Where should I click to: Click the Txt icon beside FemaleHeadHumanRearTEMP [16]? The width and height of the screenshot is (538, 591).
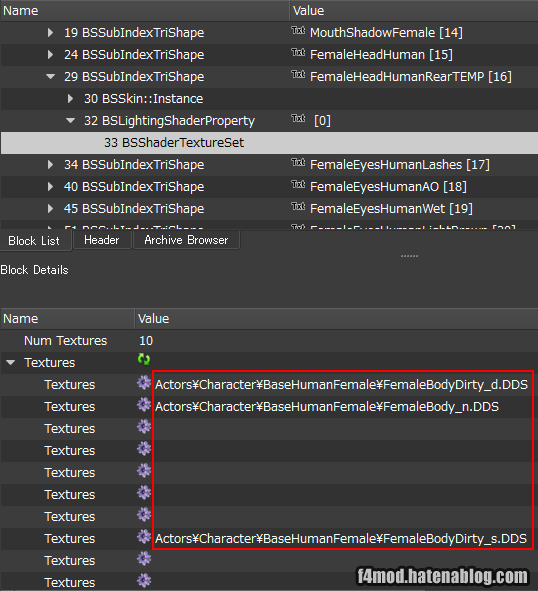[x=298, y=75]
